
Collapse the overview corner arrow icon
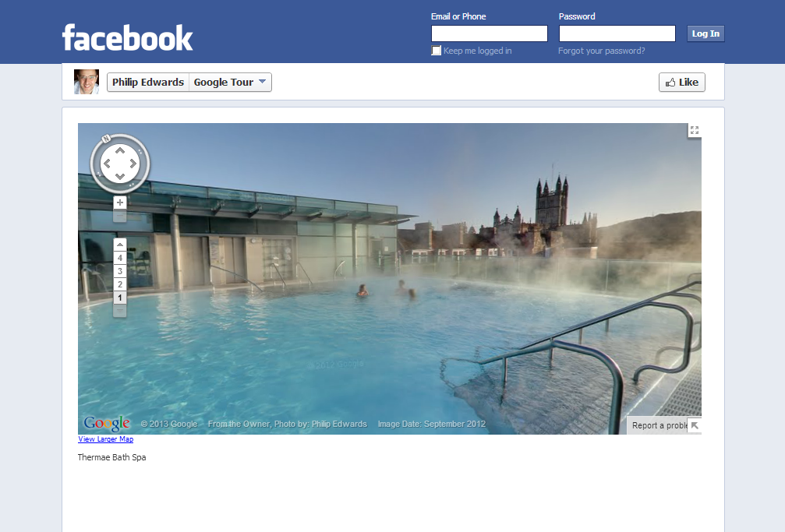[x=695, y=425]
